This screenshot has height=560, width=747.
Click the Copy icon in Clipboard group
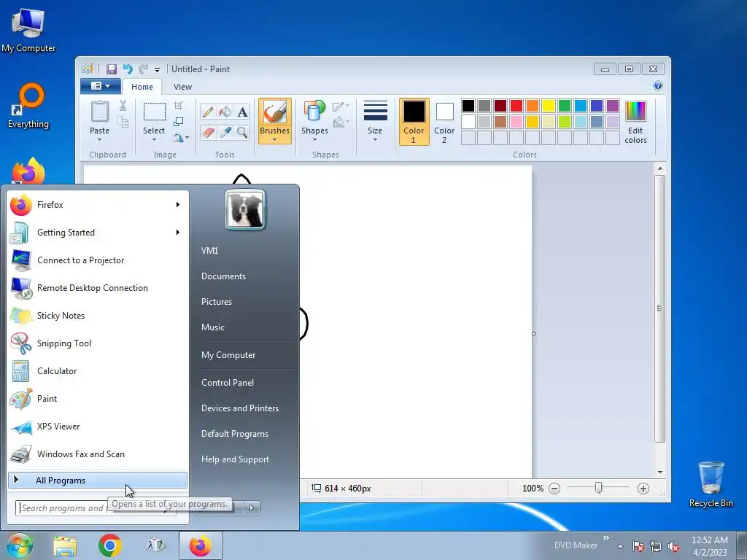[x=123, y=122]
